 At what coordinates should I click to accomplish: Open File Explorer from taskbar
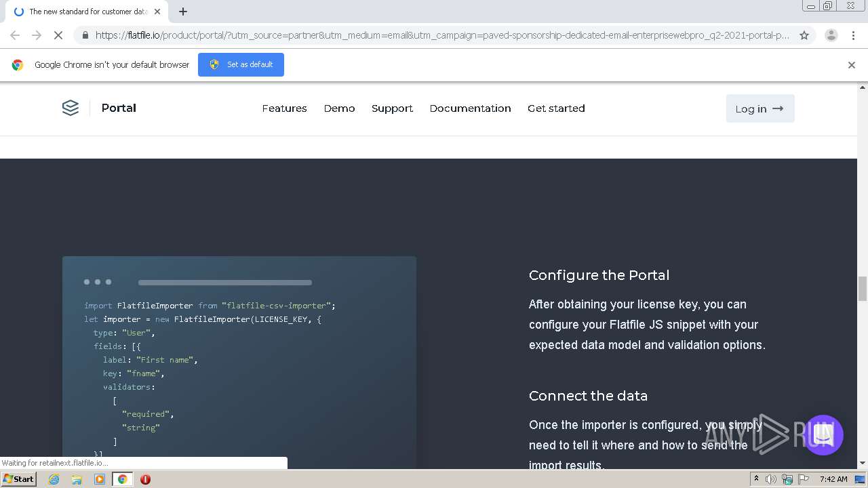pos(77,479)
